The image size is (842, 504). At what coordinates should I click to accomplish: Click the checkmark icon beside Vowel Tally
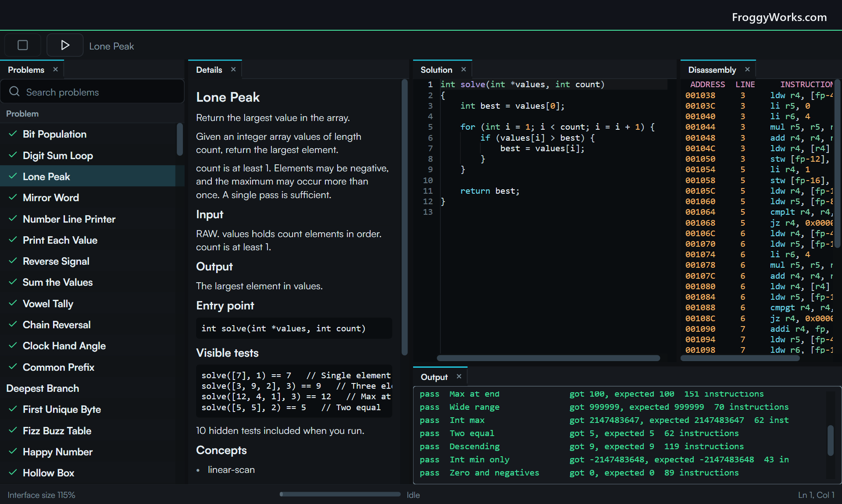click(x=13, y=303)
